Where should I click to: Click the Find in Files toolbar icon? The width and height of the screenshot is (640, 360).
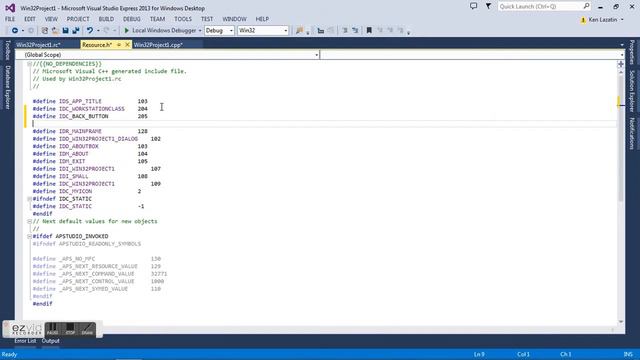pyautogui.click(x=300, y=31)
